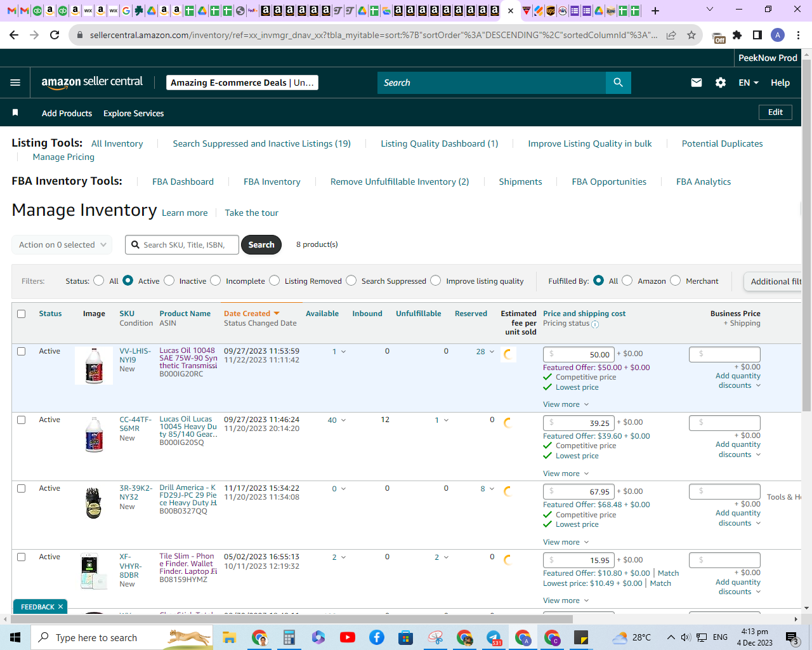Screen dimensions: 812x650
Task: Open Add quantity discounts for $39.25 row
Action: coord(738,449)
